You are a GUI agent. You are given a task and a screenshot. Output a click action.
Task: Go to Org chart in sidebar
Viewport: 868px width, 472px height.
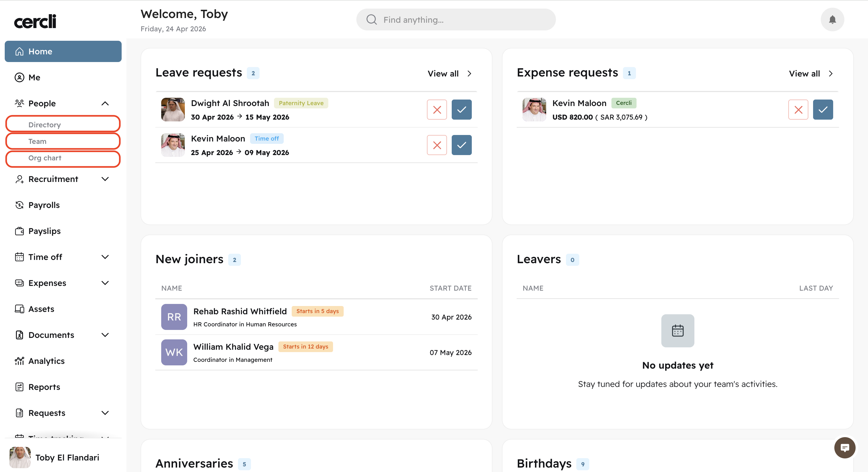(x=45, y=158)
